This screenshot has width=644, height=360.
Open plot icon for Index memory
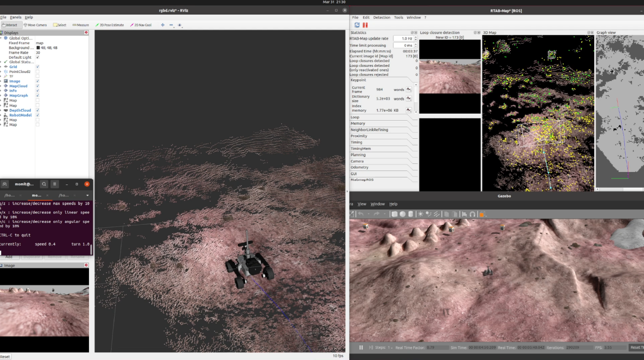click(x=409, y=110)
